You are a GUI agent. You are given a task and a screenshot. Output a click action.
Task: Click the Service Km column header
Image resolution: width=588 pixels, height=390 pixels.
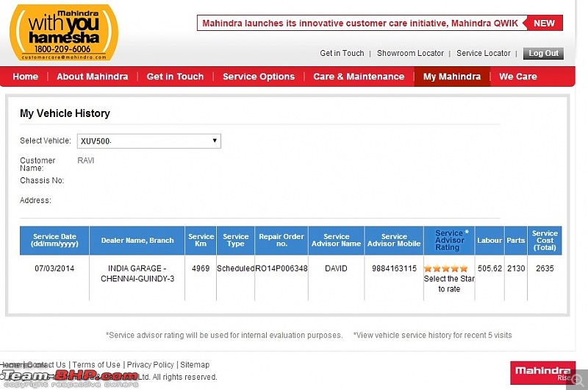point(201,241)
